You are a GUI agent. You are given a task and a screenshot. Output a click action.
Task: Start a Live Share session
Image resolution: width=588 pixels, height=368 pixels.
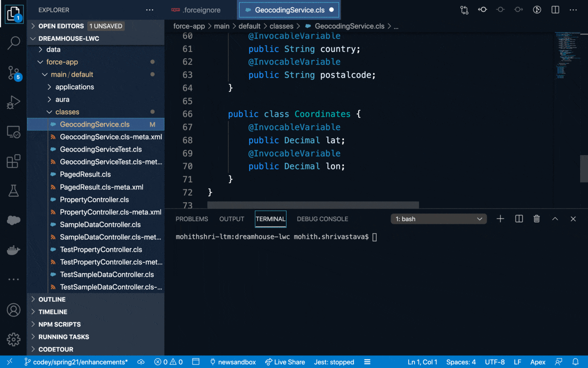coord(285,362)
